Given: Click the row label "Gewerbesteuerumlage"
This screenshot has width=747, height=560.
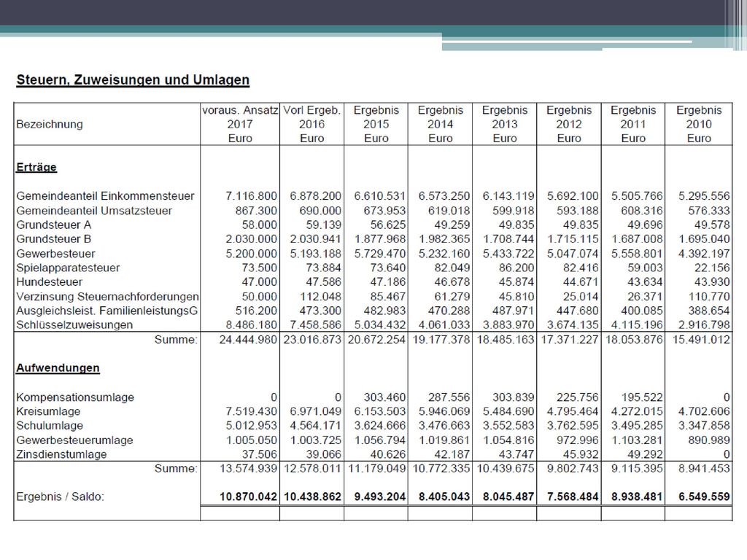Looking at the screenshot, I should (75, 440).
